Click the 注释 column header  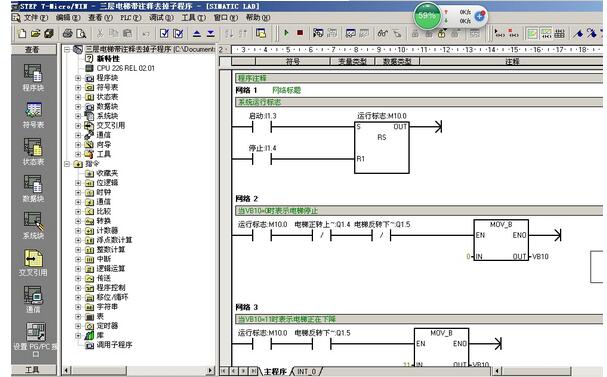coord(512,61)
